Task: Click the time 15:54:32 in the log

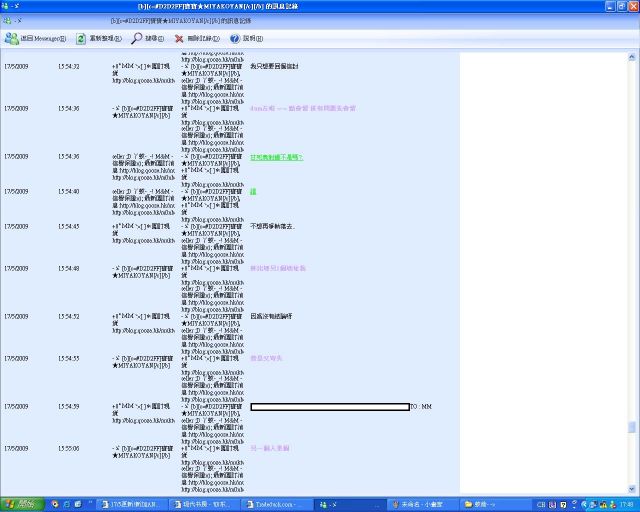Action: [69, 67]
